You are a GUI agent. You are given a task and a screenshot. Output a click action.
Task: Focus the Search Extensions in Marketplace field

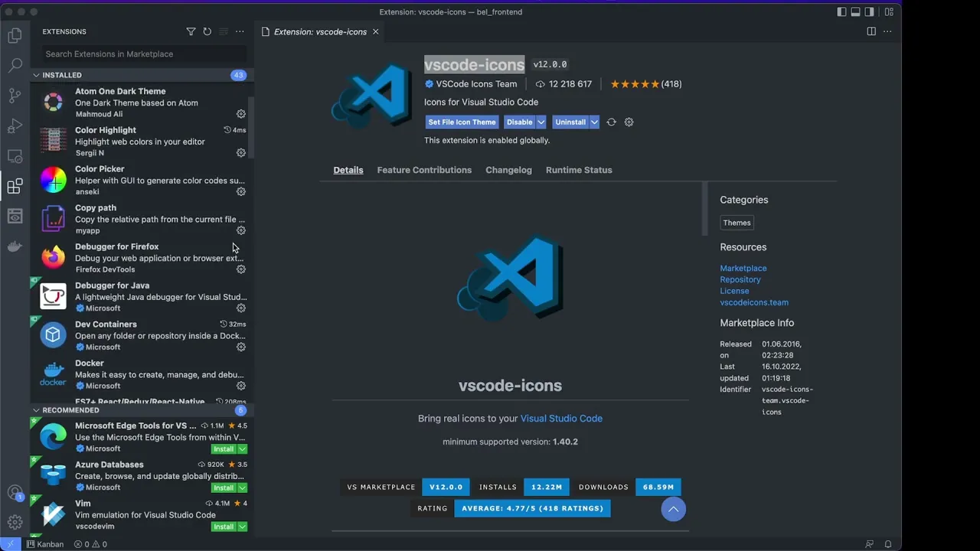(x=144, y=54)
